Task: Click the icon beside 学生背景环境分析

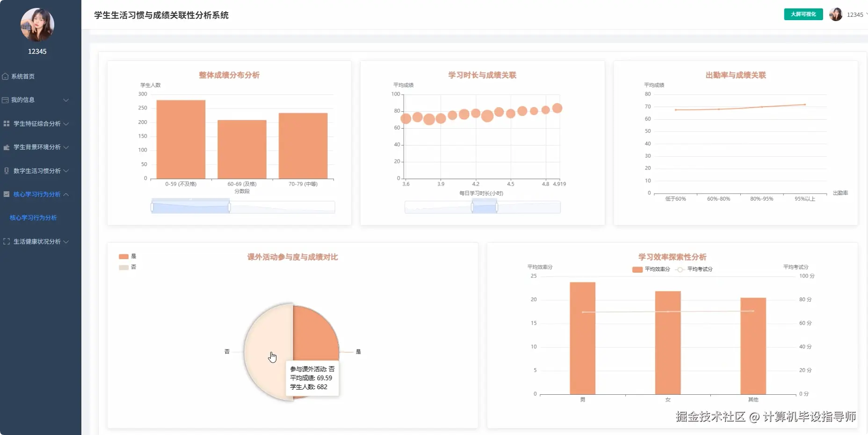Action: [7, 147]
